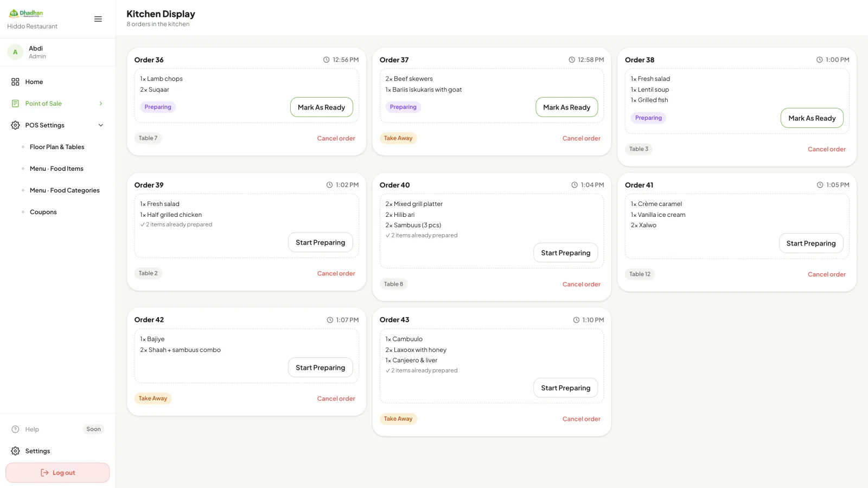Click the Abdi user avatar

click(15, 52)
